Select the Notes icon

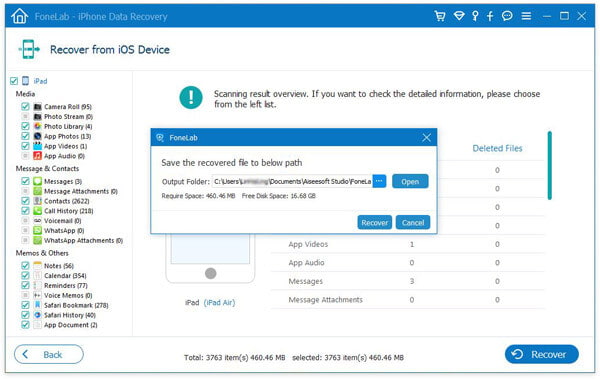[x=37, y=265]
